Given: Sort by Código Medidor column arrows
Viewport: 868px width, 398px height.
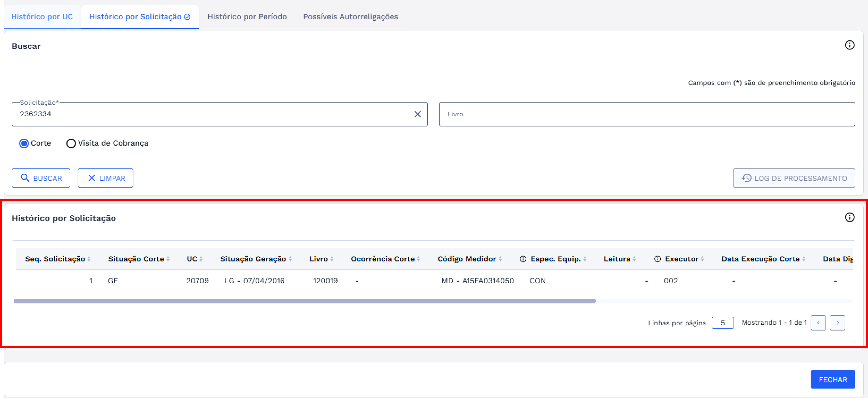Looking at the screenshot, I should [500, 259].
